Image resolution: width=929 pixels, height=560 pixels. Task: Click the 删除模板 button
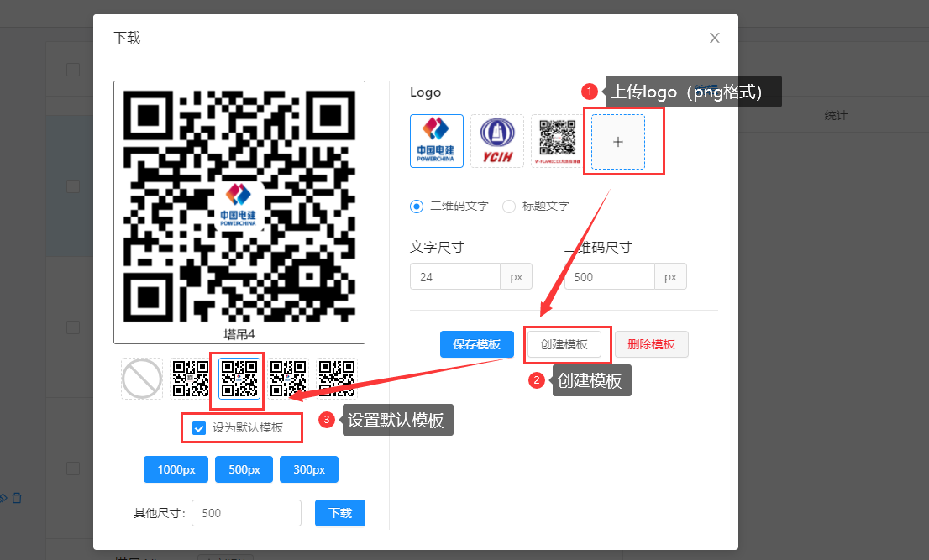651,344
